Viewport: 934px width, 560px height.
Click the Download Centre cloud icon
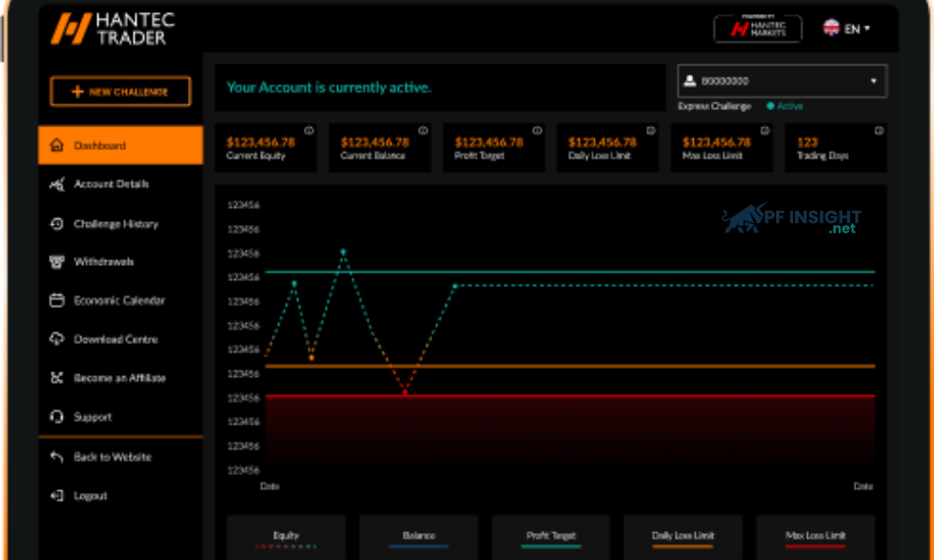pyautogui.click(x=57, y=339)
